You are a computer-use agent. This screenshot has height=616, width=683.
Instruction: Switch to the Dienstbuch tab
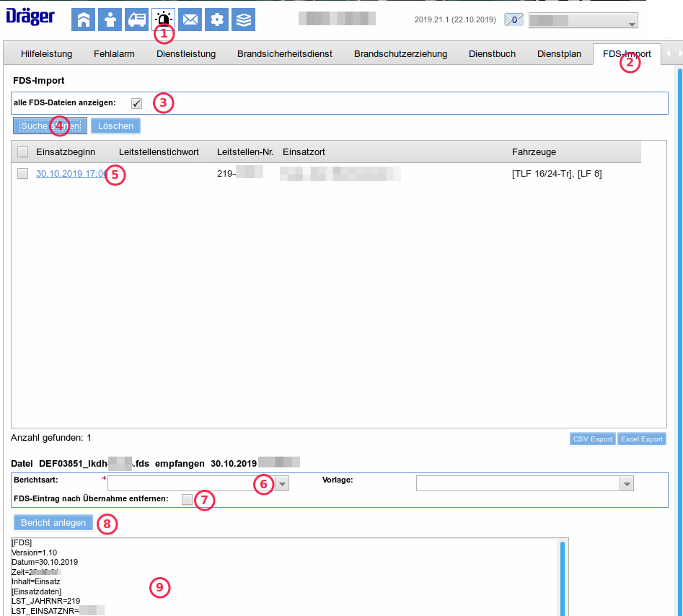pyautogui.click(x=492, y=53)
